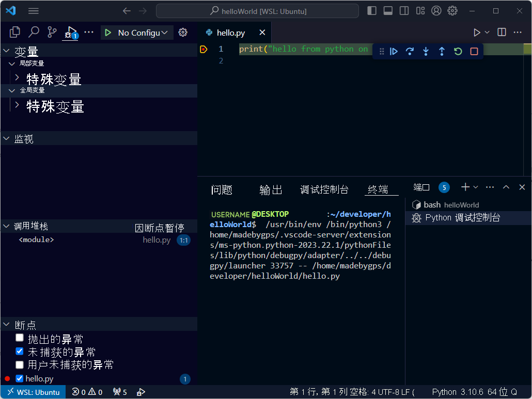
Task: Switch to the 输出 panel tab
Action: [271, 189]
